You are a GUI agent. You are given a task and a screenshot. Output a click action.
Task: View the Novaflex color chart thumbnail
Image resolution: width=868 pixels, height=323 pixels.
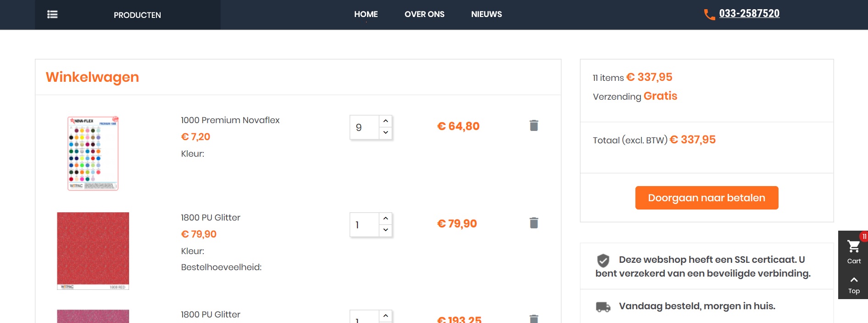(93, 153)
